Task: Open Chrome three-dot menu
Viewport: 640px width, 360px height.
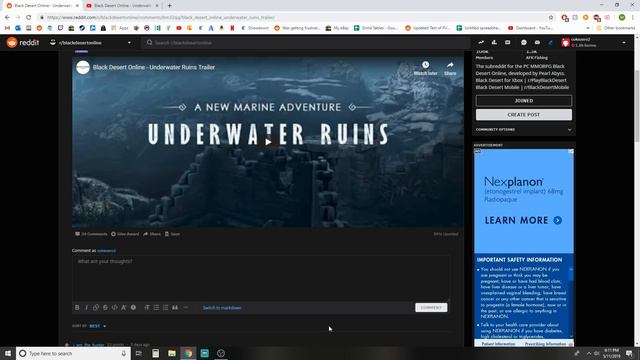Action: click(x=633, y=18)
